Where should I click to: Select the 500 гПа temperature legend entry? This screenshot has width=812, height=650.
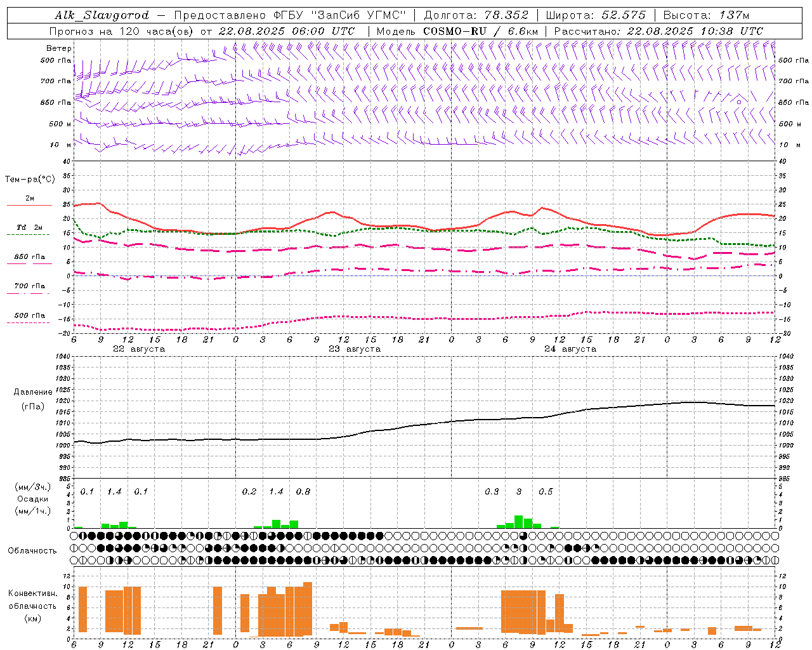pos(30,318)
